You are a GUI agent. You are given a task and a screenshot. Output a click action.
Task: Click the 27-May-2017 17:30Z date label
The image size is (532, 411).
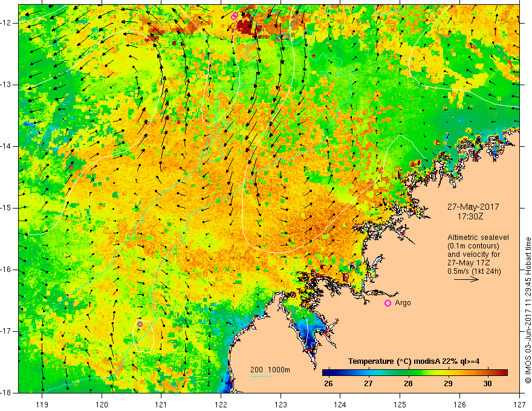(473, 212)
